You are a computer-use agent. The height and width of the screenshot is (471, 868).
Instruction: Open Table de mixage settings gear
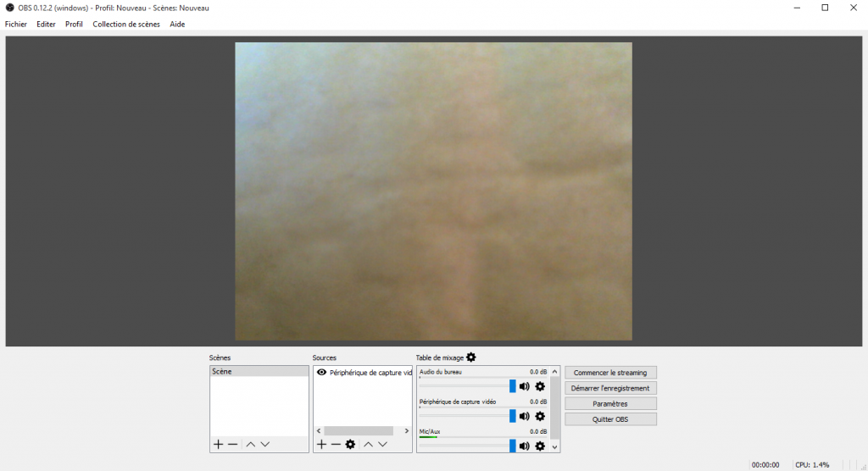pos(471,357)
